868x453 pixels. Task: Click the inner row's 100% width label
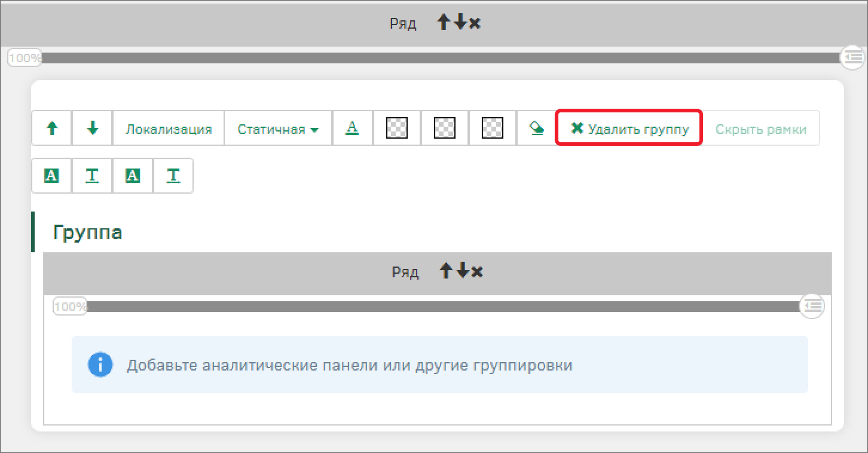pyautogui.click(x=70, y=307)
